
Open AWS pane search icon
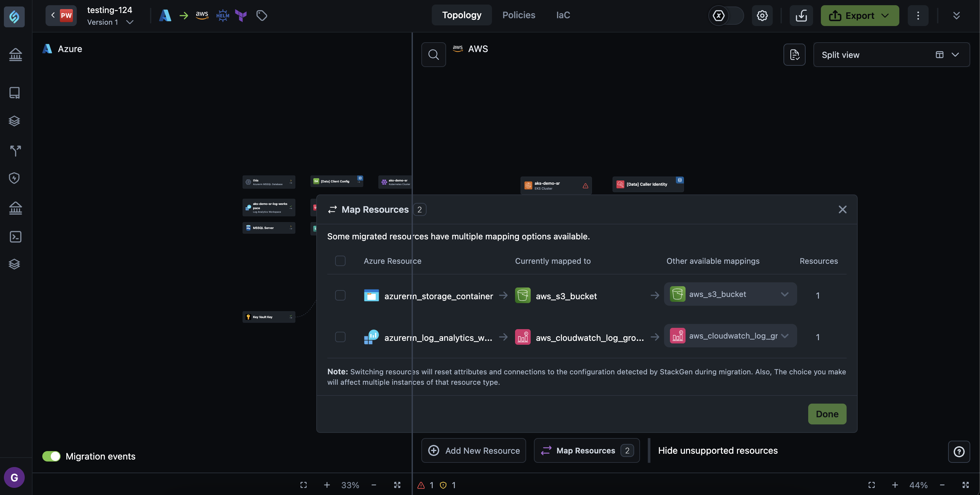click(x=434, y=55)
